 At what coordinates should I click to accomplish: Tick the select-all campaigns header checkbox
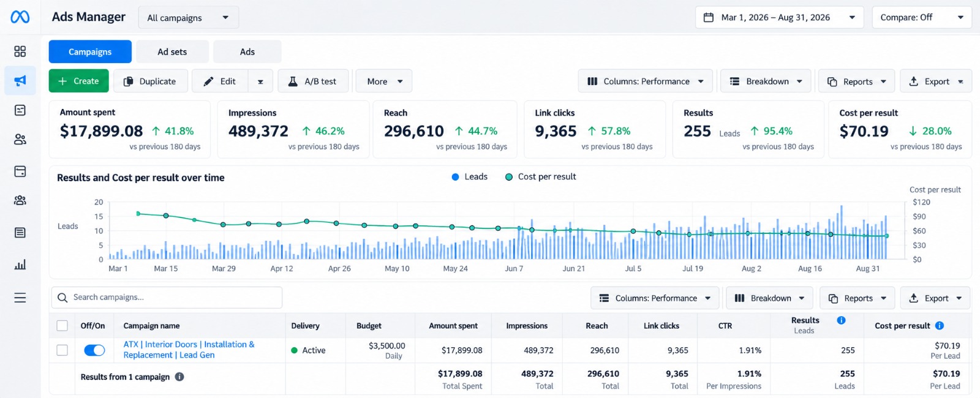62,326
